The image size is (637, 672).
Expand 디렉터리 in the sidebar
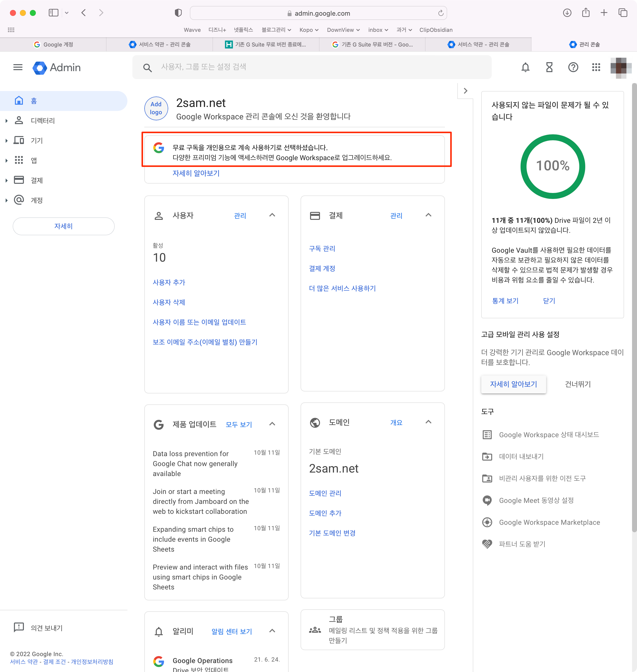pyautogui.click(x=6, y=121)
